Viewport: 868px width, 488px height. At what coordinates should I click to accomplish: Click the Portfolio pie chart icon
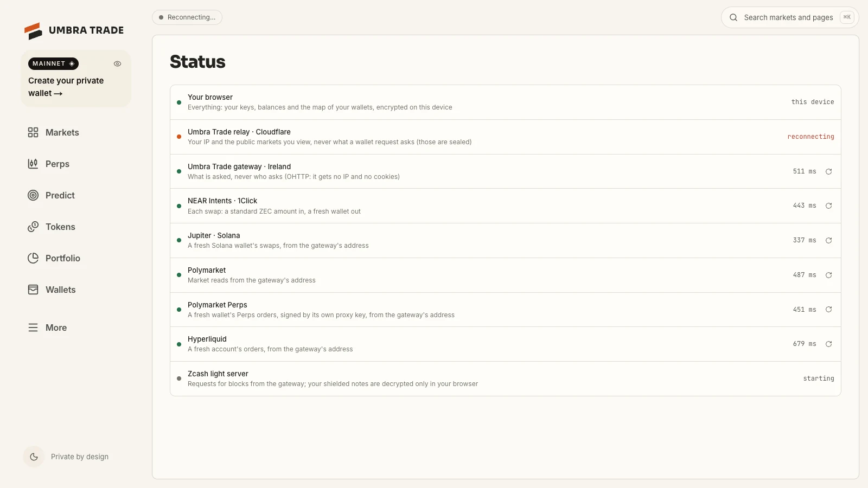pos(33,258)
